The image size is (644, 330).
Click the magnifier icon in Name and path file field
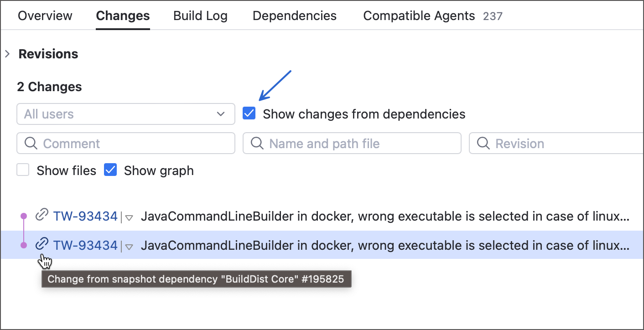pos(257,143)
